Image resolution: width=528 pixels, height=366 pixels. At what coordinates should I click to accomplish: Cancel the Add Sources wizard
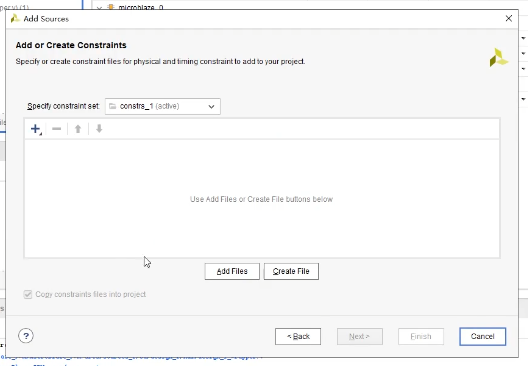pos(483,336)
